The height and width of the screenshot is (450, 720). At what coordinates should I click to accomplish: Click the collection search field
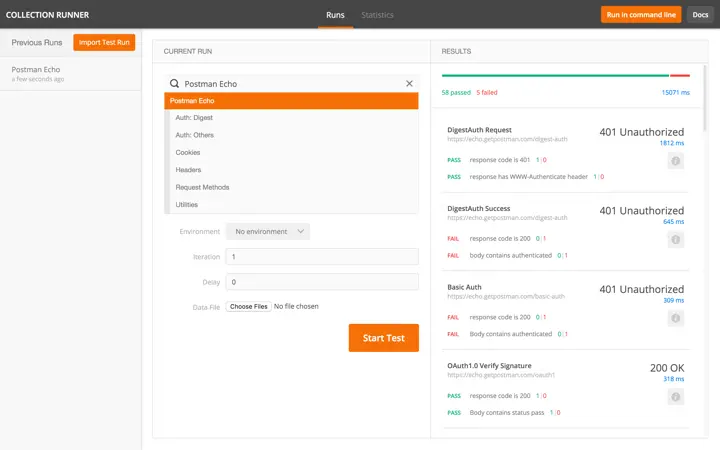292,84
